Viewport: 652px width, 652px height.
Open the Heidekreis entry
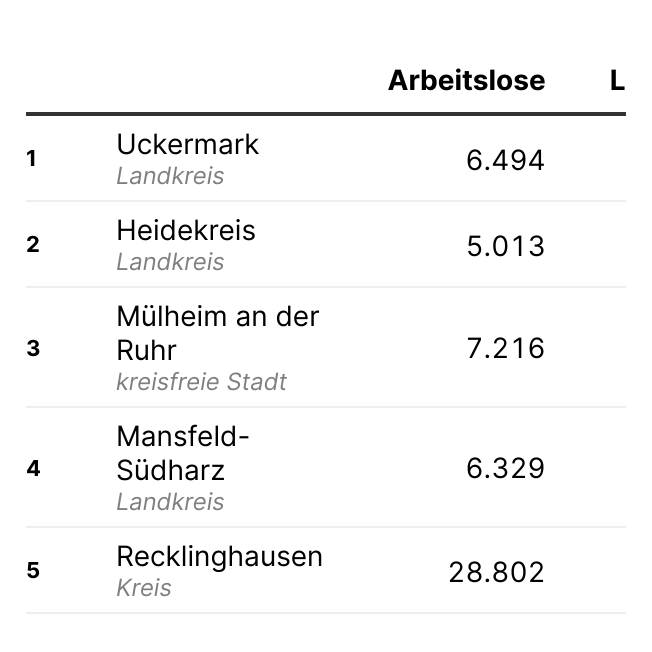[x=186, y=231]
